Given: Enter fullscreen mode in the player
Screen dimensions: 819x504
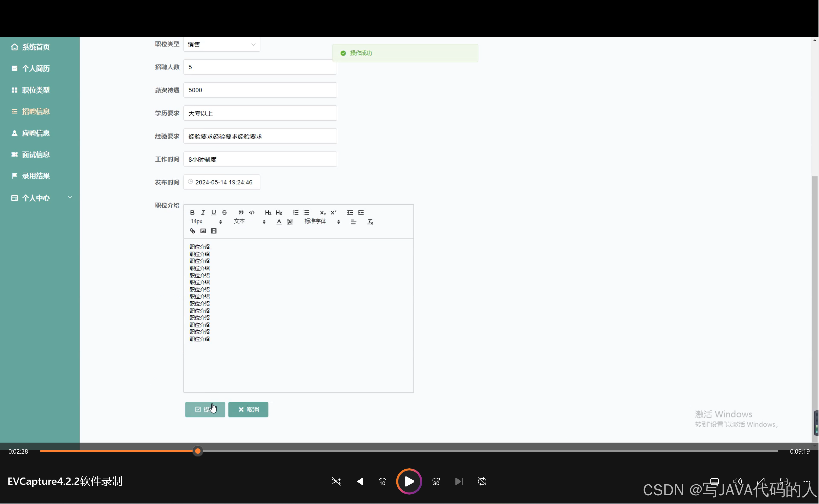Looking at the screenshot, I should [760, 481].
